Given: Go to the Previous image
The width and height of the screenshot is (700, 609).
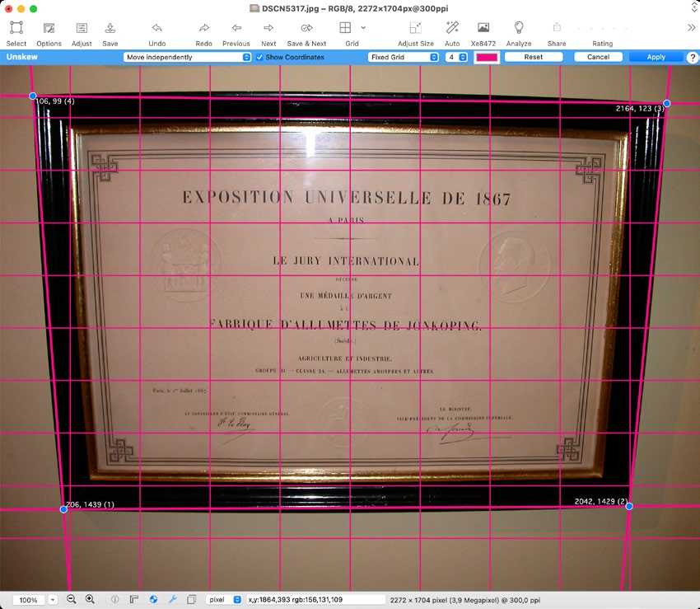Looking at the screenshot, I should pos(236,34).
